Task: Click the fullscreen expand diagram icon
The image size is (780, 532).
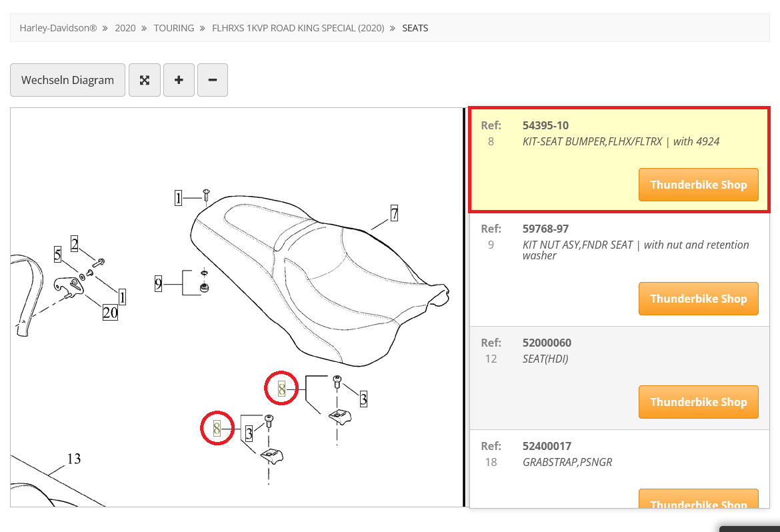Action: (x=144, y=79)
